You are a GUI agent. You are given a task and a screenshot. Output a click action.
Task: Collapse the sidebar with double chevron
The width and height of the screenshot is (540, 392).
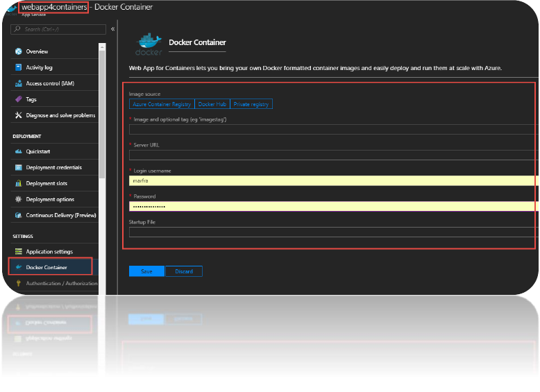[112, 29]
